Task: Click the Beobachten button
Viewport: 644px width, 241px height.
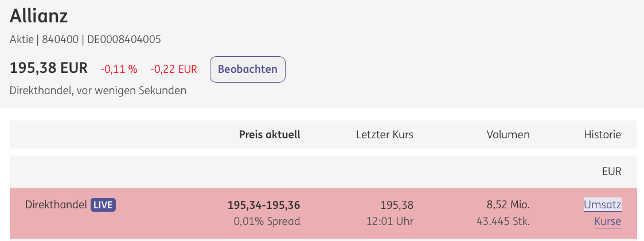Action: [x=247, y=69]
